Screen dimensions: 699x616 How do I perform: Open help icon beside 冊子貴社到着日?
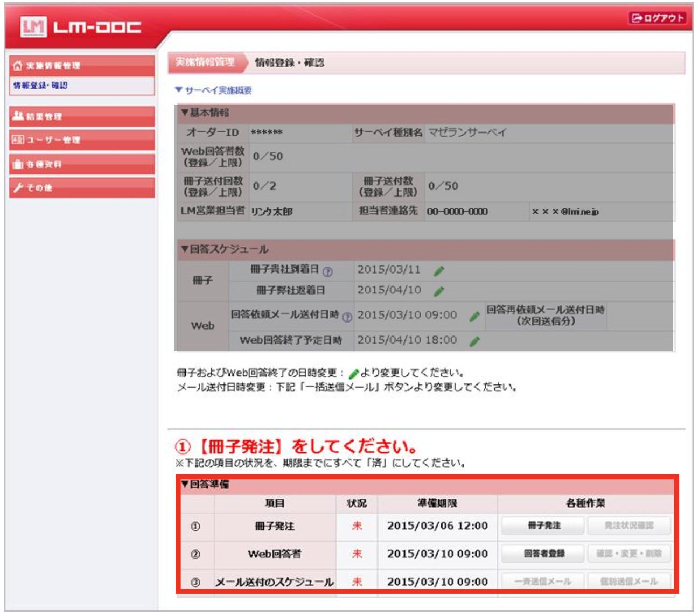(327, 272)
